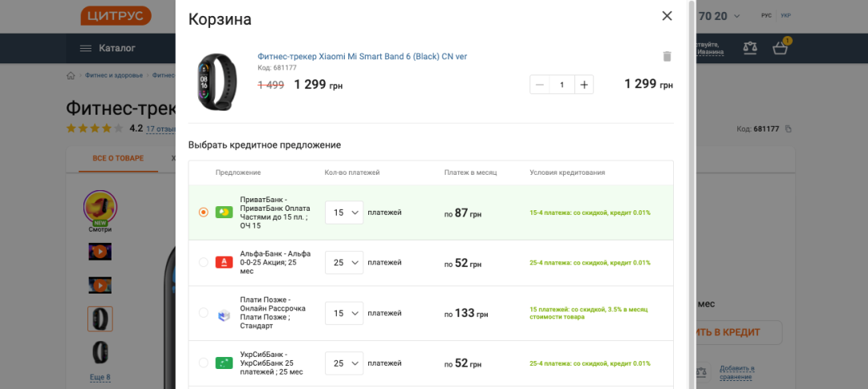
Task: Open the Смотри story circle
Action: [100, 207]
